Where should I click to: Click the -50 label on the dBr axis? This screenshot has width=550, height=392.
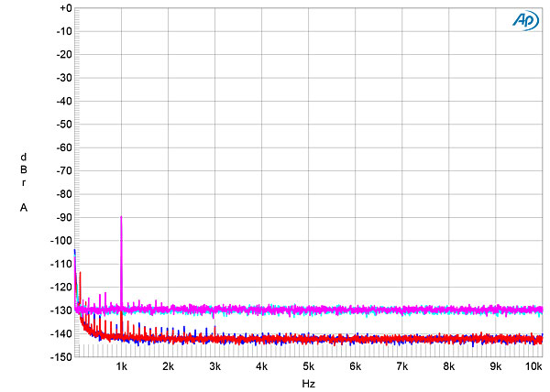pyautogui.click(x=64, y=125)
